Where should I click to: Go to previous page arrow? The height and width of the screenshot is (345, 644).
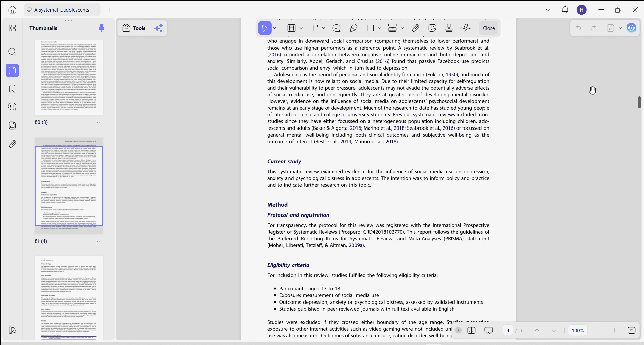click(x=537, y=330)
